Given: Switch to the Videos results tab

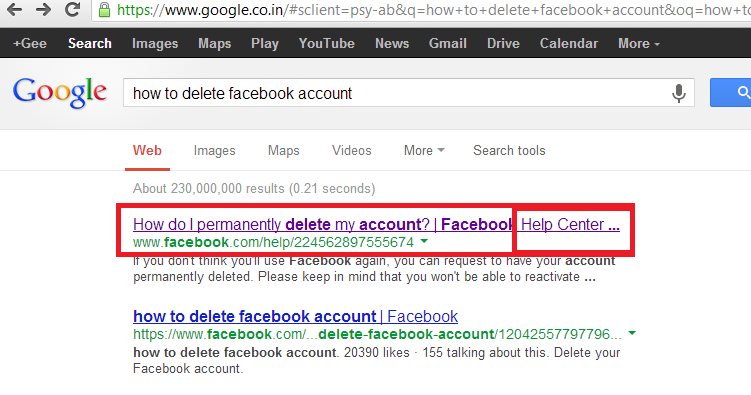Looking at the screenshot, I should (x=352, y=150).
